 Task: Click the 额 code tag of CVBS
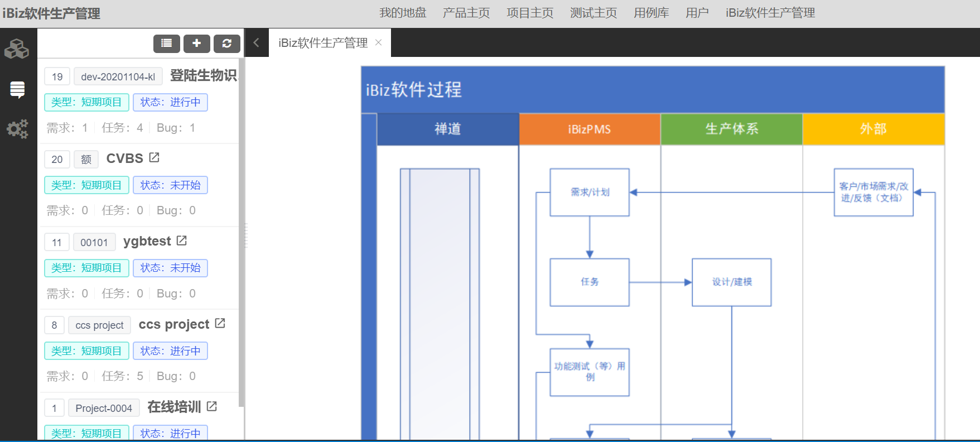point(86,159)
